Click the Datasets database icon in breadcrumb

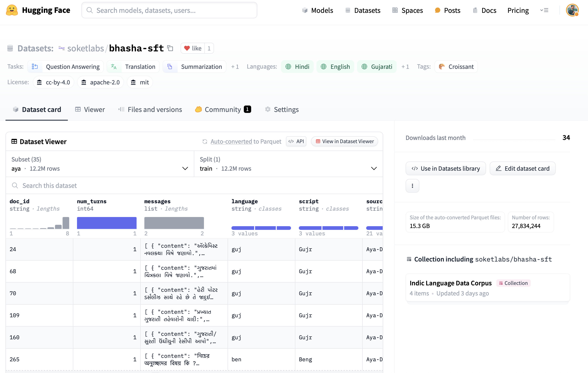click(x=10, y=48)
